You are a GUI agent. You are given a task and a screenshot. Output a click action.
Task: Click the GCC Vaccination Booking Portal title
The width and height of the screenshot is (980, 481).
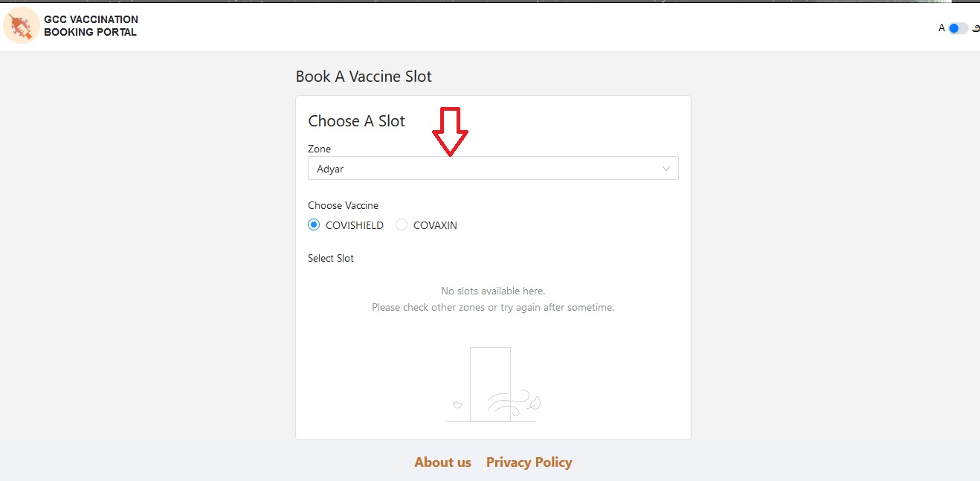click(x=91, y=26)
